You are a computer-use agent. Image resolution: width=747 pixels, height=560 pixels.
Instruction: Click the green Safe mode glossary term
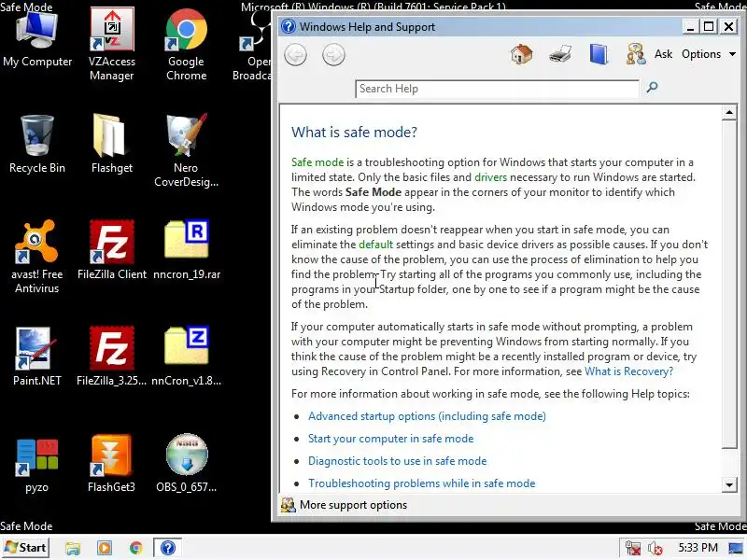(x=317, y=162)
